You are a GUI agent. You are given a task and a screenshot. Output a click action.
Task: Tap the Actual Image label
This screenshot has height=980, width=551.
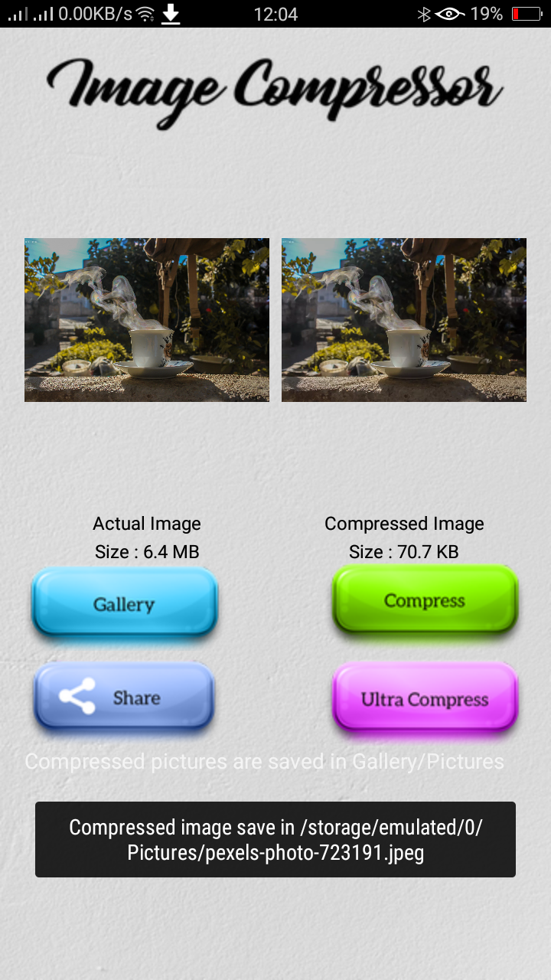pos(147,524)
